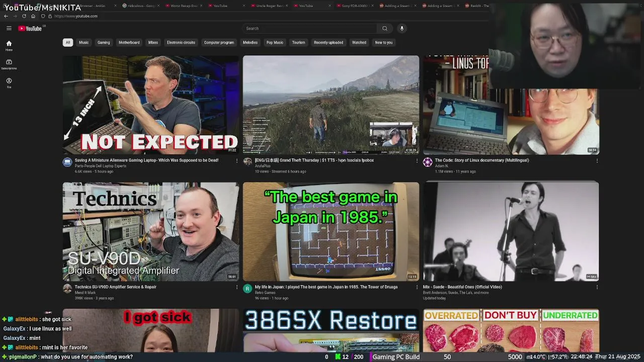Click the YouTube search input field

pos(310,28)
